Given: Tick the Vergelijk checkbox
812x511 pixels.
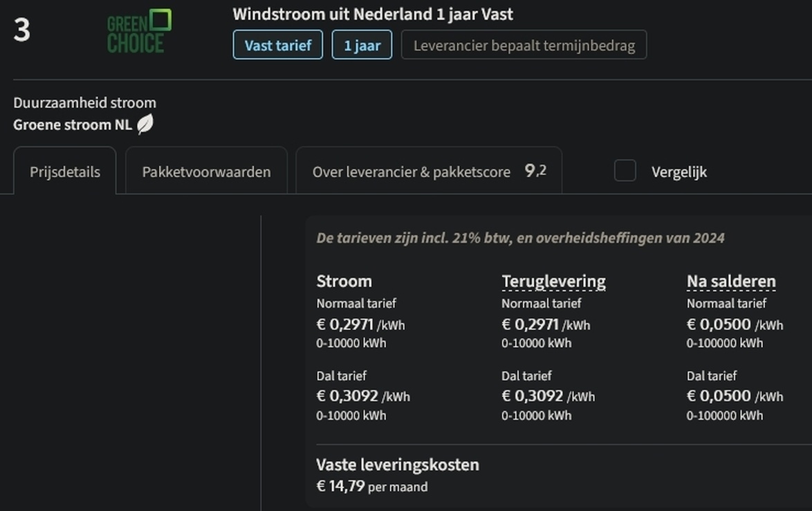Looking at the screenshot, I should coord(625,171).
